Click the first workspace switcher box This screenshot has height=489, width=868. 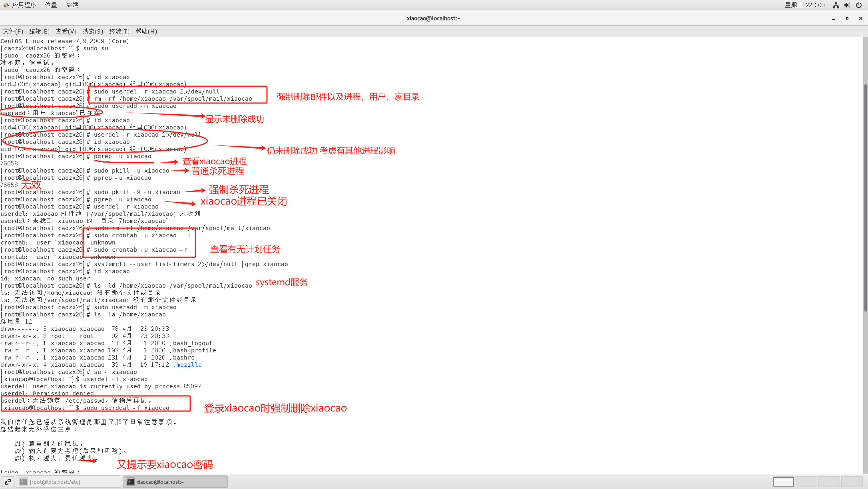[783, 482]
